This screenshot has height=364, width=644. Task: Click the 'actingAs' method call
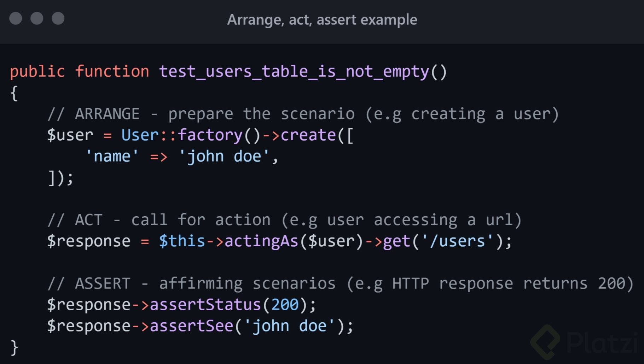pos(261,241)
